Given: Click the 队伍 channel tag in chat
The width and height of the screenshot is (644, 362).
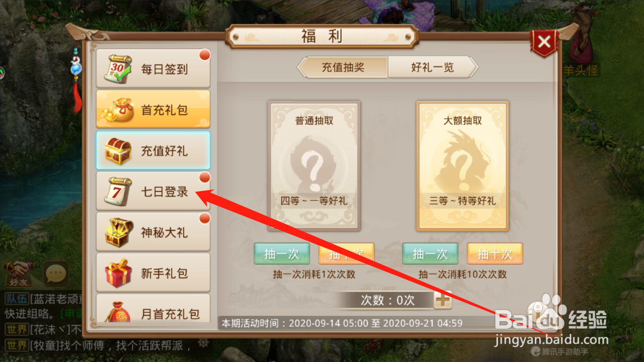Looking at the screenshot, I should click(x=17, y=299).
